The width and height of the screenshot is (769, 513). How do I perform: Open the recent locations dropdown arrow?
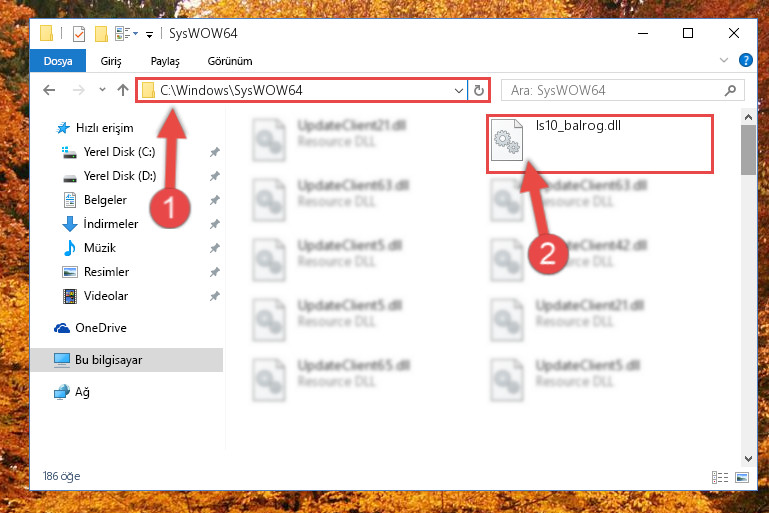102,90
